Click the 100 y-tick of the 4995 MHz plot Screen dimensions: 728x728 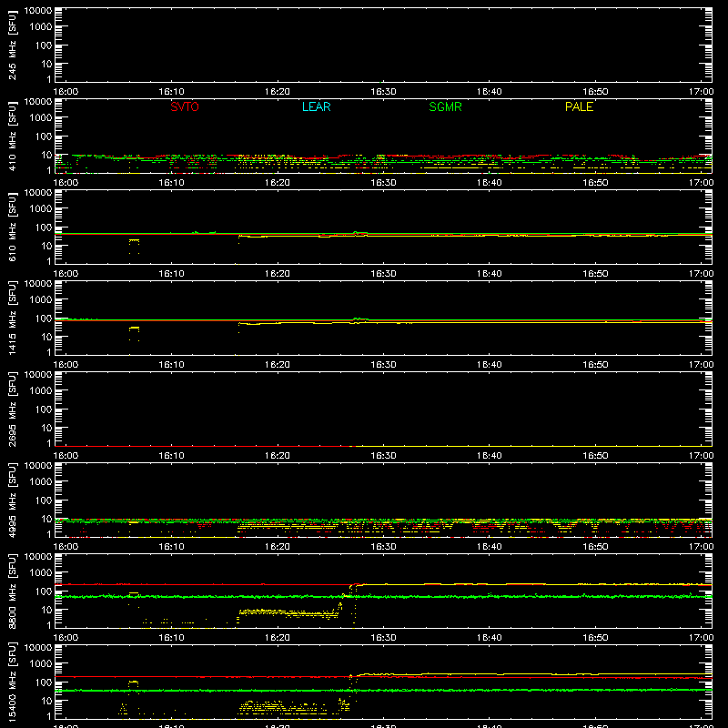pyautogui.click(x=44, y=500)
